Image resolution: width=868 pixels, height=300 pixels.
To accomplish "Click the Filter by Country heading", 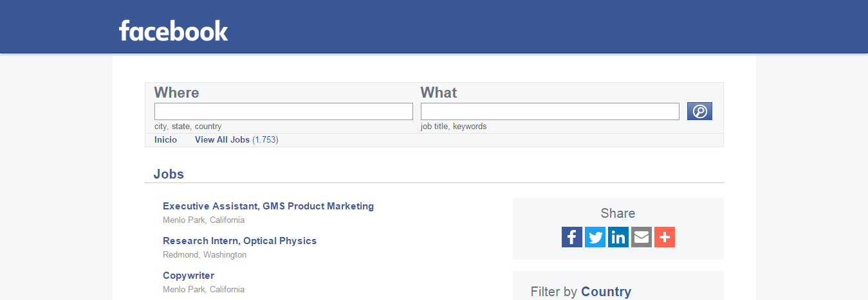I will coord(580,292).
